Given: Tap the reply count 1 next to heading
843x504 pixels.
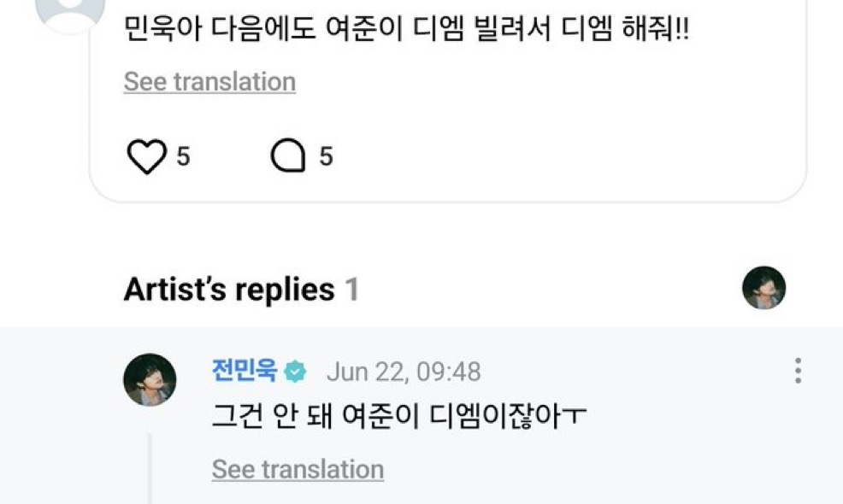Looking at the screenshot, I should [x=351, y=290].
